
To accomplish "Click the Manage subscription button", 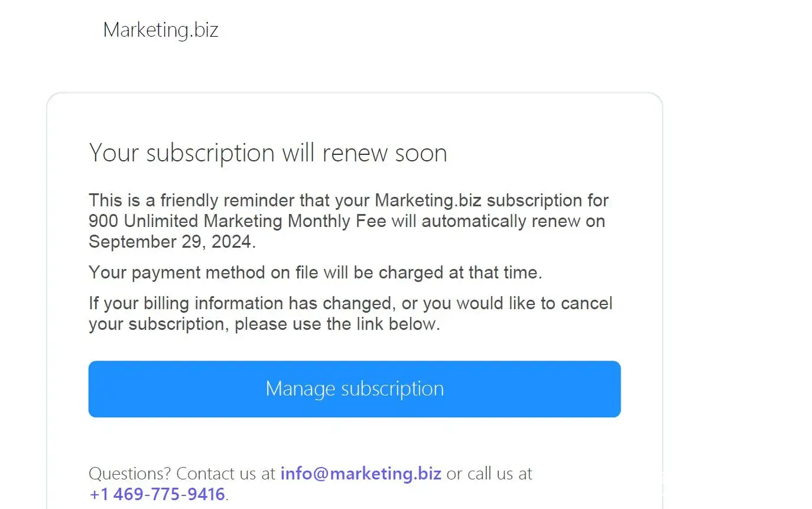I will click(x=355, y=388).
